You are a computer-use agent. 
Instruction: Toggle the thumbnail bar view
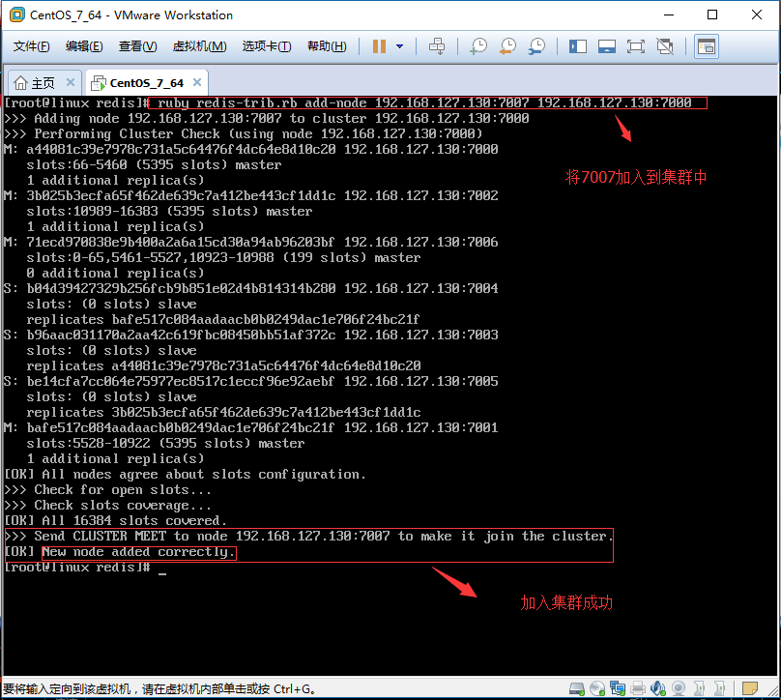(x=607, y=46)
